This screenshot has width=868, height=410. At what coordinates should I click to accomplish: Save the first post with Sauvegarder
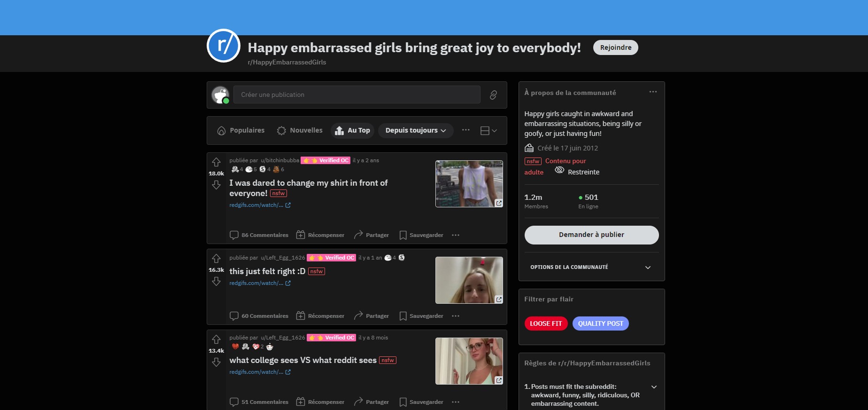(421, 235)
